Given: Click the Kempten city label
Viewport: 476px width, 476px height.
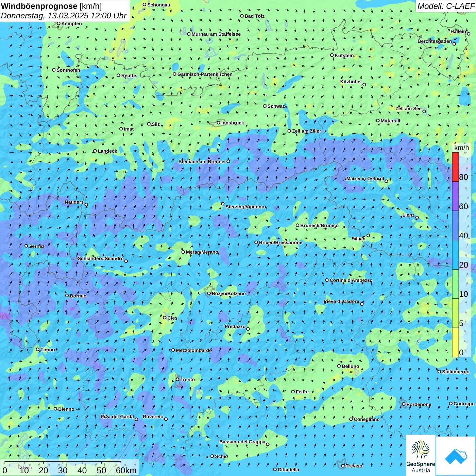Looking at the screenshot, I should pos(71,23).
